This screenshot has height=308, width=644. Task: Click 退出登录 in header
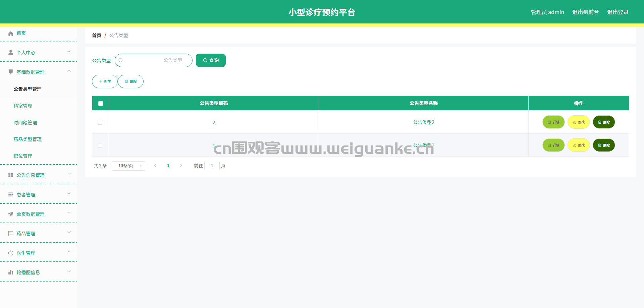click(618, 12)
